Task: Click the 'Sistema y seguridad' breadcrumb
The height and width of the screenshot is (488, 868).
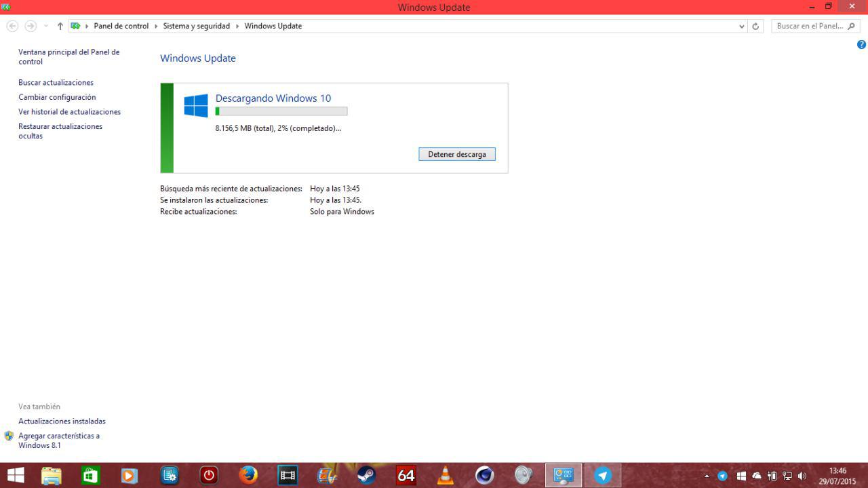Action: coord(196,26)
